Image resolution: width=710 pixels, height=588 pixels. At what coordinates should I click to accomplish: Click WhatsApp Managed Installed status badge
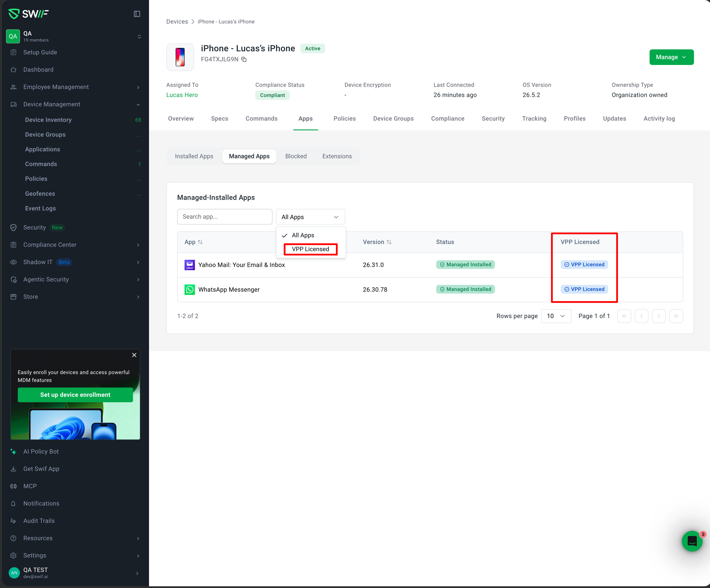point(465,289)
